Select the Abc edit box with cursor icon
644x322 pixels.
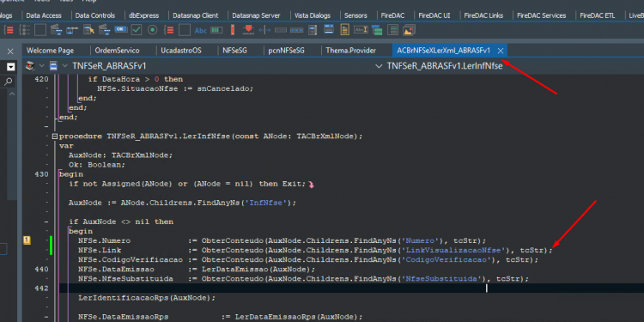tap(361, 29)
